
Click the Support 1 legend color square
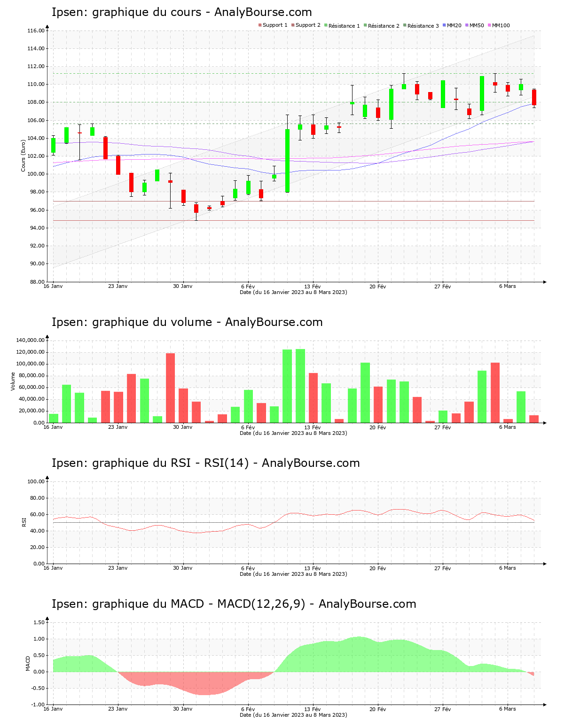coord(260,25)
